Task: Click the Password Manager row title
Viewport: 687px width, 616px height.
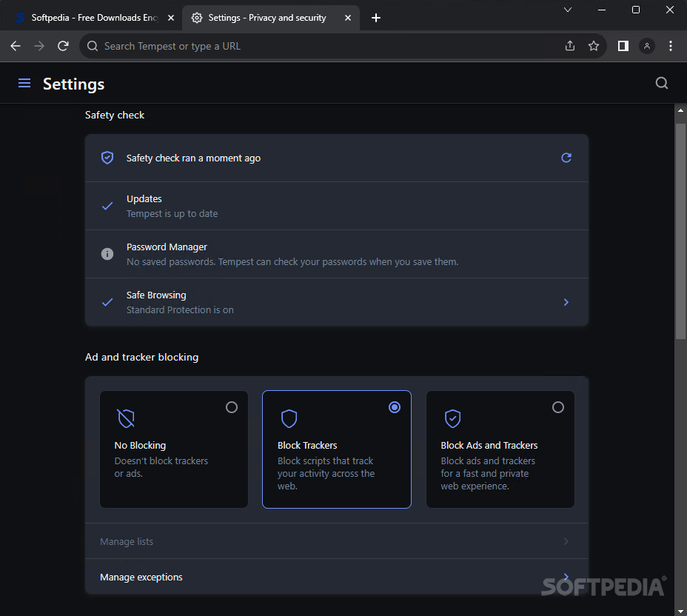Action: point(167,247)
